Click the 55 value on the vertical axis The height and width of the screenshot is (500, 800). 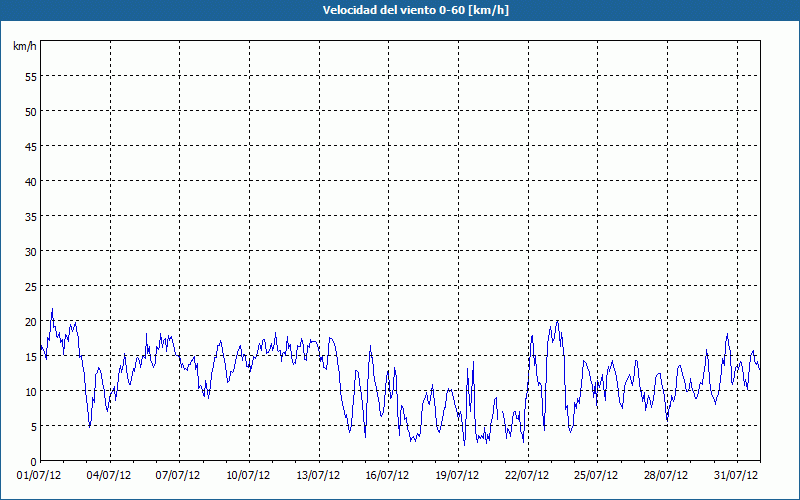(x=31, y=77)
